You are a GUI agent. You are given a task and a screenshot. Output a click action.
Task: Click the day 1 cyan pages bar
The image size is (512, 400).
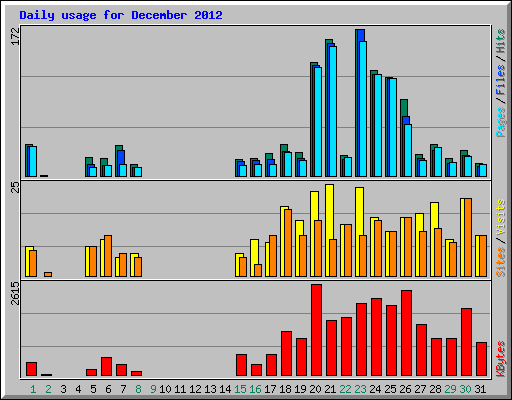click(x=33, y=161)
